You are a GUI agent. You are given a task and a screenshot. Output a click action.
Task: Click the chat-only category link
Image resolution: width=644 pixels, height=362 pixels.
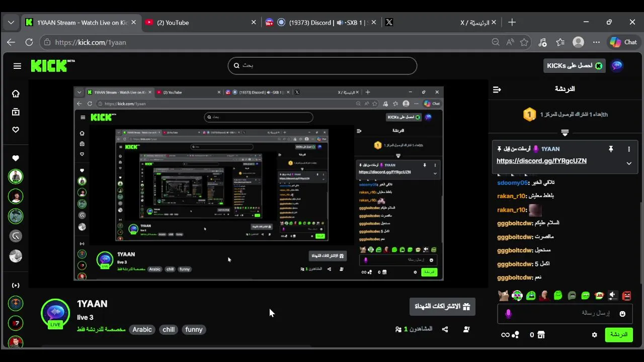pos(101,329)
